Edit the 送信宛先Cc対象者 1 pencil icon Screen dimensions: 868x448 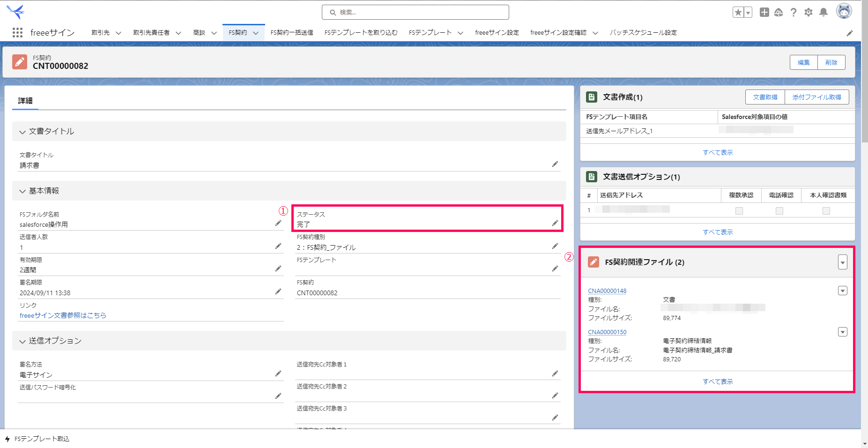point(555,373)
